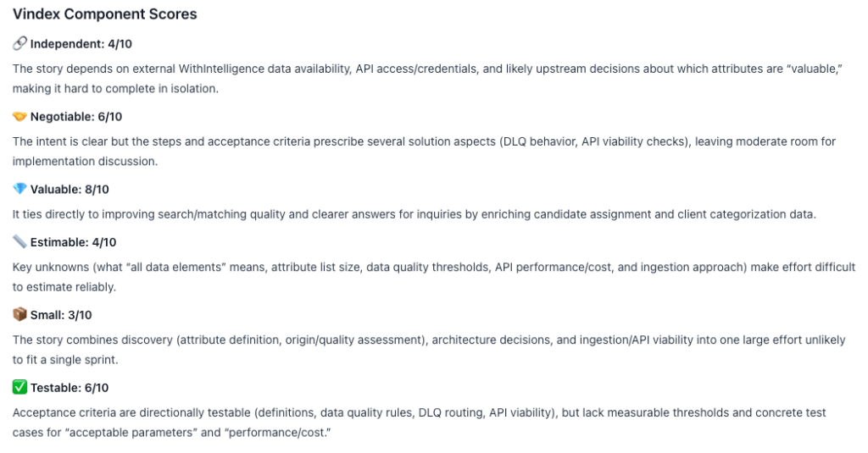Image resolution: width=868 pixels, height=453 pixels.
Task: Click the handshake icon beside Negotiable
Action: pyautogui.click(x=19, y=117)
